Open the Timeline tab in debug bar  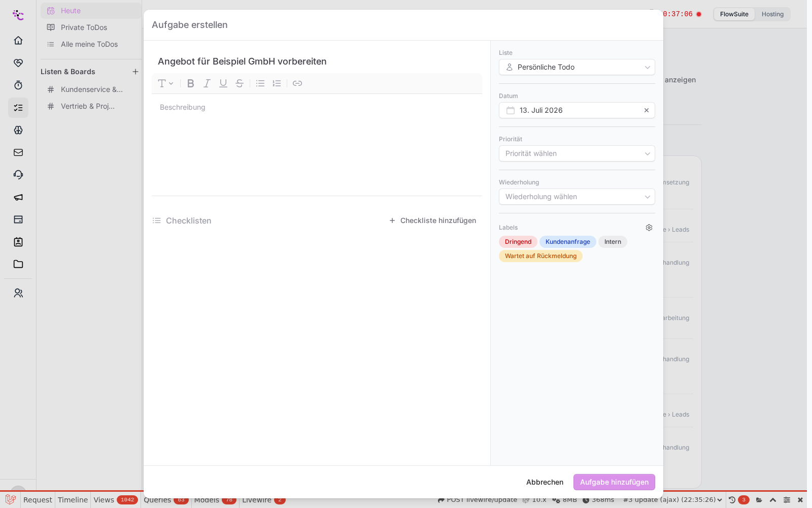(x=73, y=500)
